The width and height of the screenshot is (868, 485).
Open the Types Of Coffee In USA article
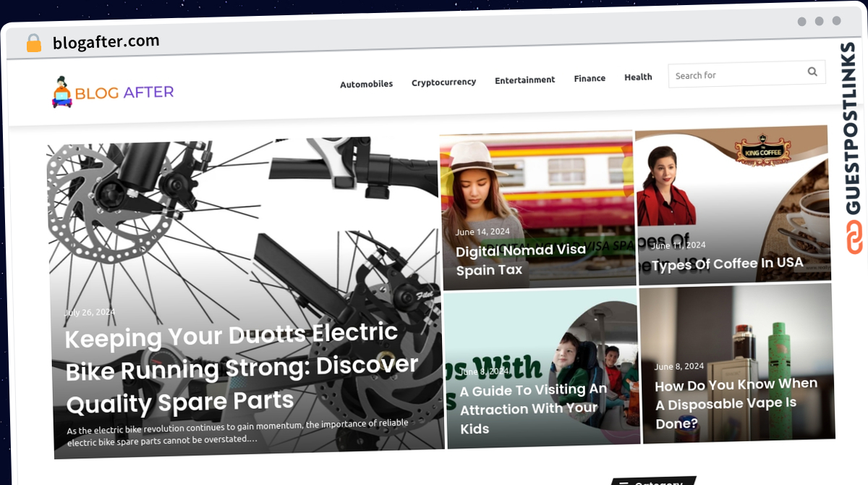[728, 264]
